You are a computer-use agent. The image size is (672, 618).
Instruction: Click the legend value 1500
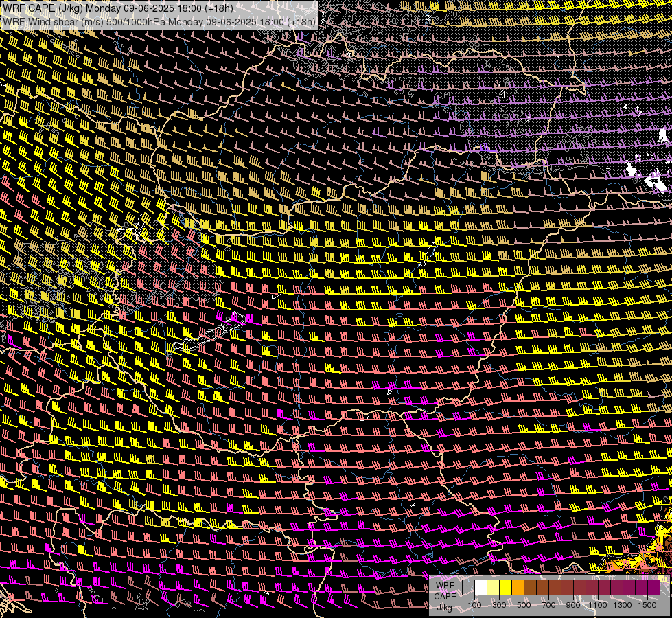coord(647,605)
